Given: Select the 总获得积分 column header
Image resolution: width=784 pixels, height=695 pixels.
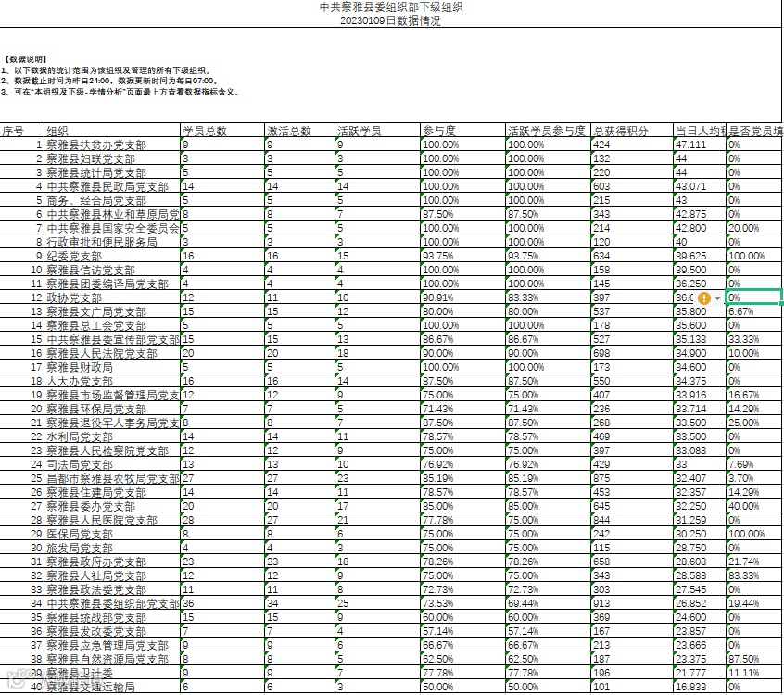Looking at the screenshot, I should (631, 131).
